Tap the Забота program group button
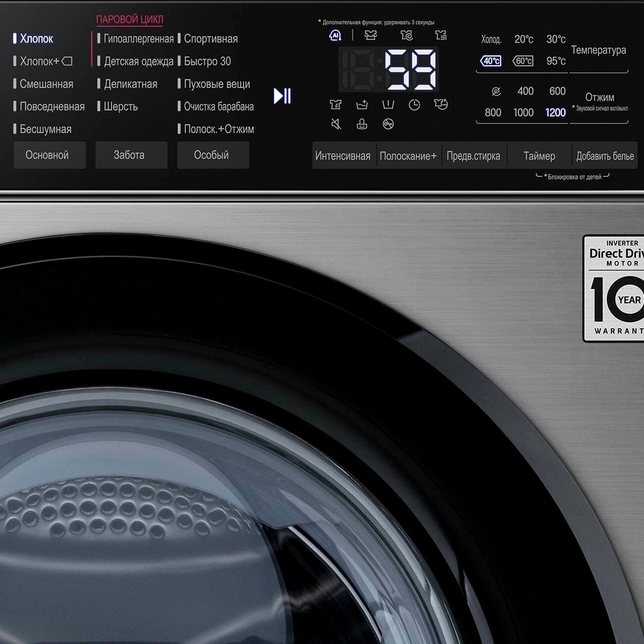 131,155
